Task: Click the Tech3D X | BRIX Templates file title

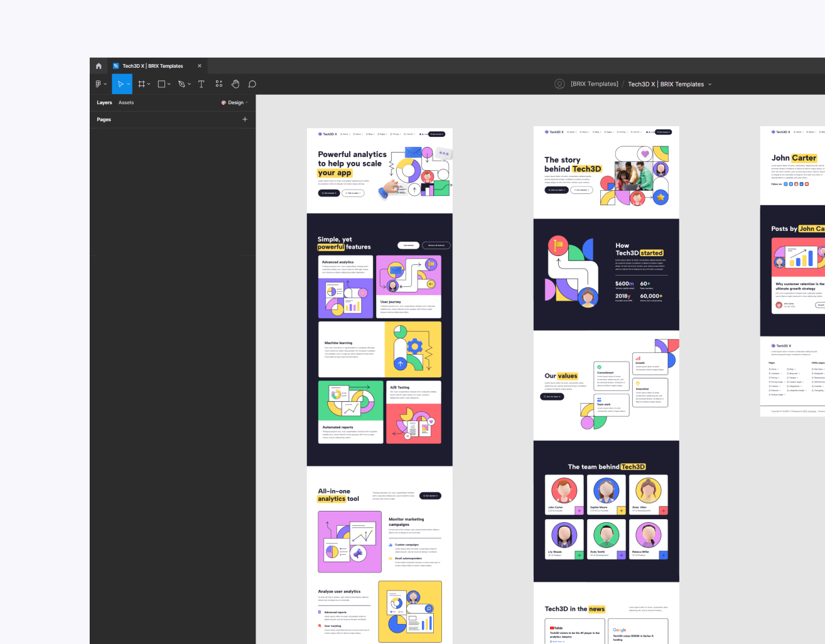Action: point(666,84)
